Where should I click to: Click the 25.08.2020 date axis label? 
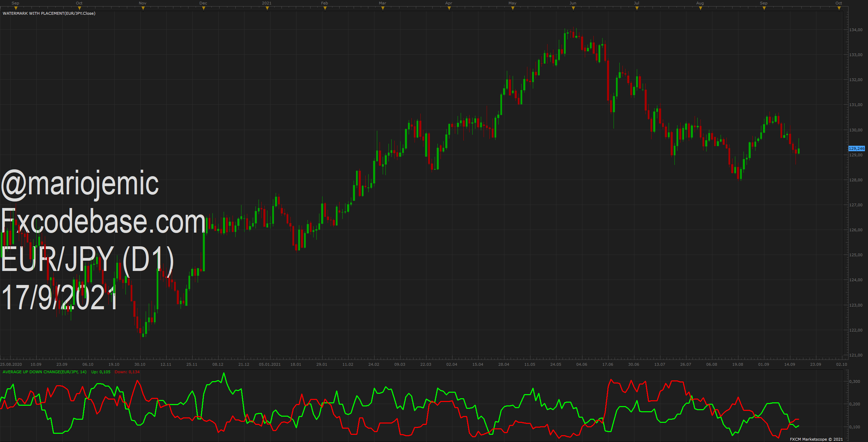(x=11, y=364)
